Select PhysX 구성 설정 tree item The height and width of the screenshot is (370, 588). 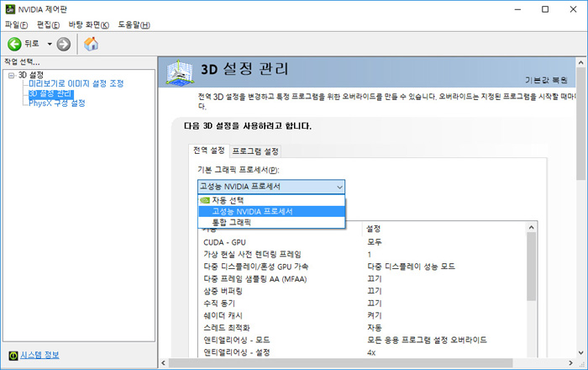click(x=57, y=103)
